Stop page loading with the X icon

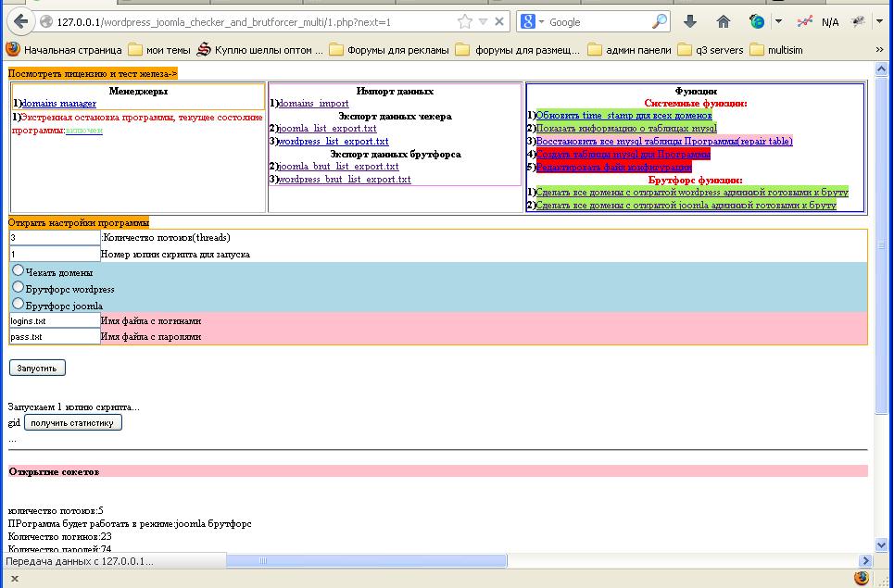pyautogui.click(x=500, y=21)
